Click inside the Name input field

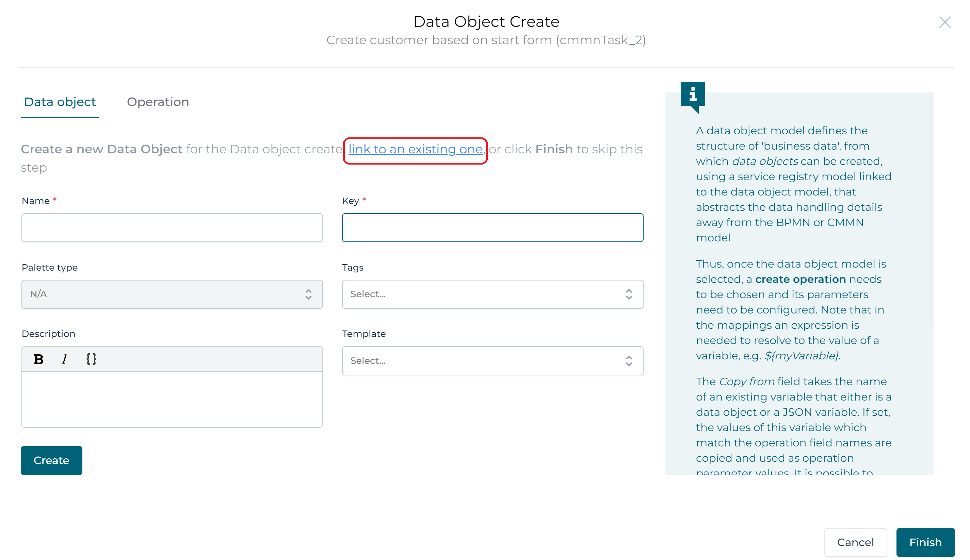[x=172, y=227]
